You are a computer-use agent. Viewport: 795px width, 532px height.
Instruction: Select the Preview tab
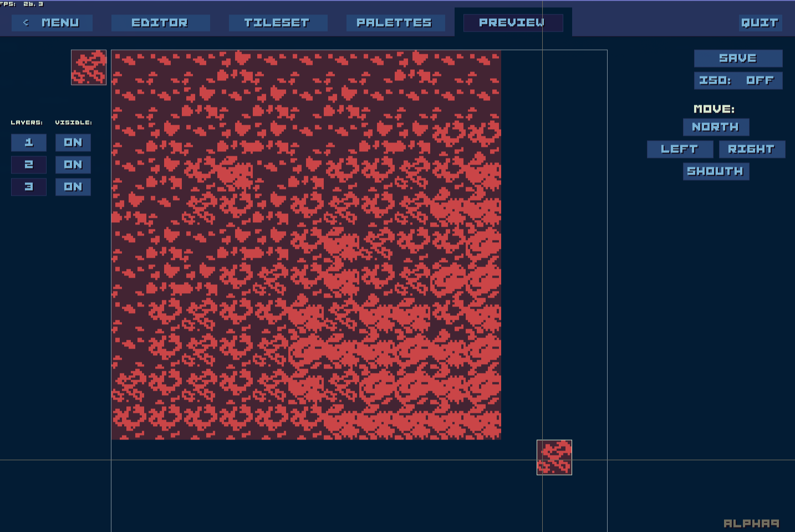[x=512, y=23]
